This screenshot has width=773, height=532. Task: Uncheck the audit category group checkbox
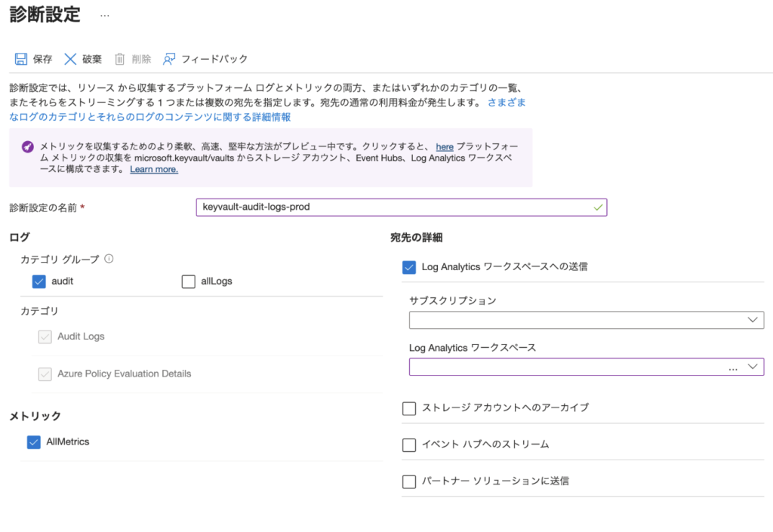(39, 281)
